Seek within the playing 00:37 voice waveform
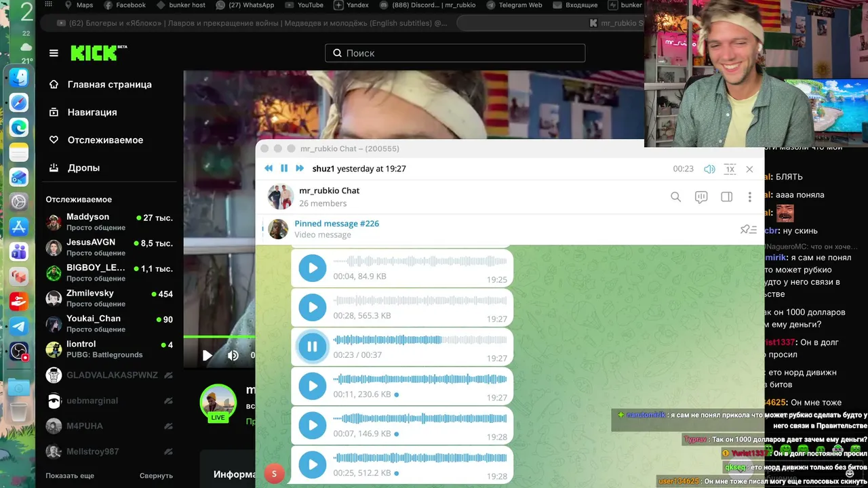 (x=420, y=340)
